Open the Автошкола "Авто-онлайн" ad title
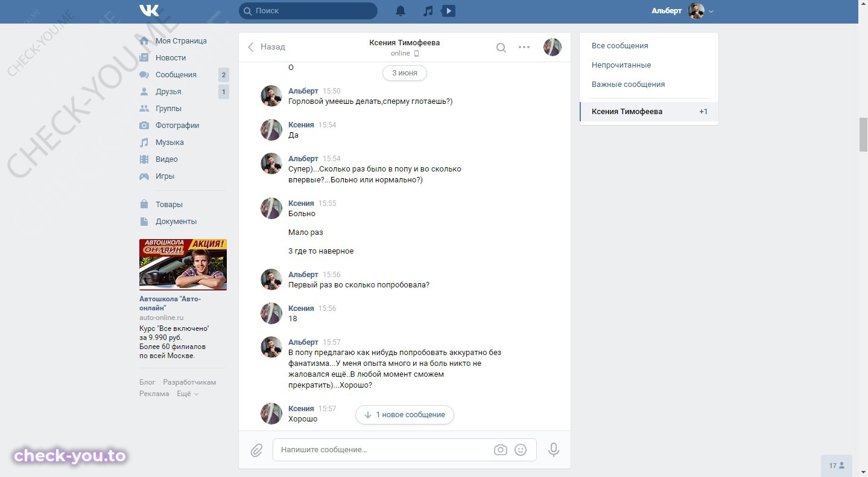The height and width of the screenshot is (477, 868). click(x=170, y=303)
